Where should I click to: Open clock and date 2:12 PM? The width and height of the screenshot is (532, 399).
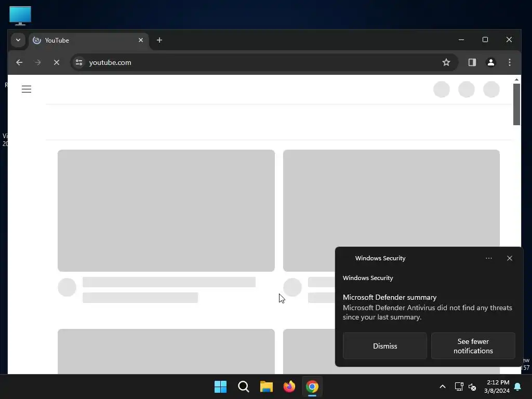497,387
